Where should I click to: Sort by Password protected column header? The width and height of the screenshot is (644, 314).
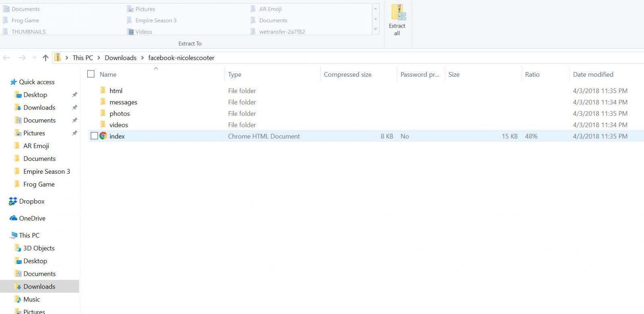pos(420,75)
